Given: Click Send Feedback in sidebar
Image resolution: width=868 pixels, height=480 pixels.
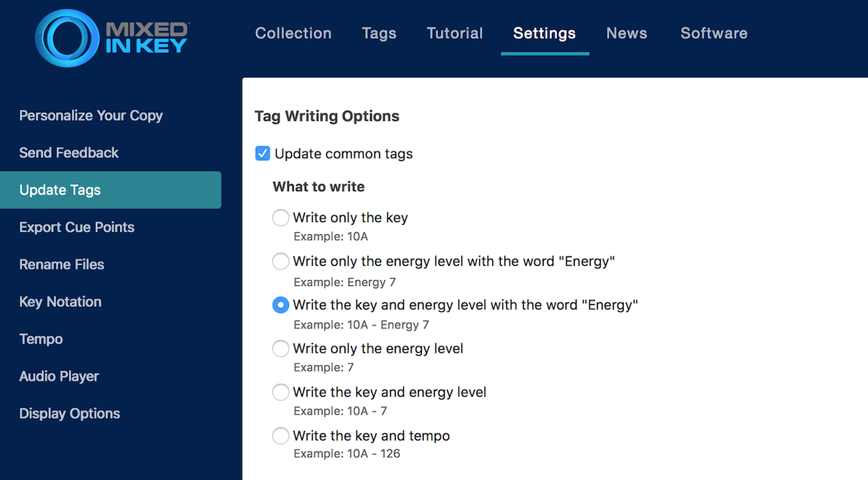Looking at the screenshot, I should (69, 153).
